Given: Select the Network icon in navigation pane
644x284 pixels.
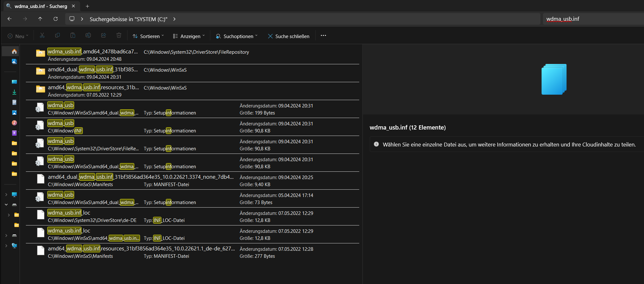Looking at the screenshot, I should click(14, 246).
